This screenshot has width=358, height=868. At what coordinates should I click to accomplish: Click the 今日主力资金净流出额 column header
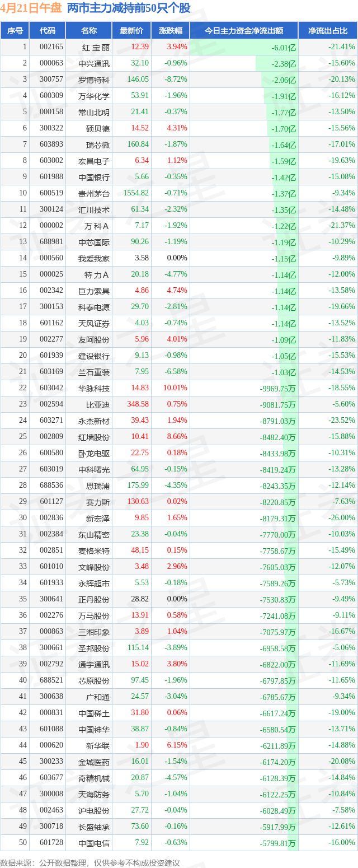pyautogui.click(x=243, y=31)
